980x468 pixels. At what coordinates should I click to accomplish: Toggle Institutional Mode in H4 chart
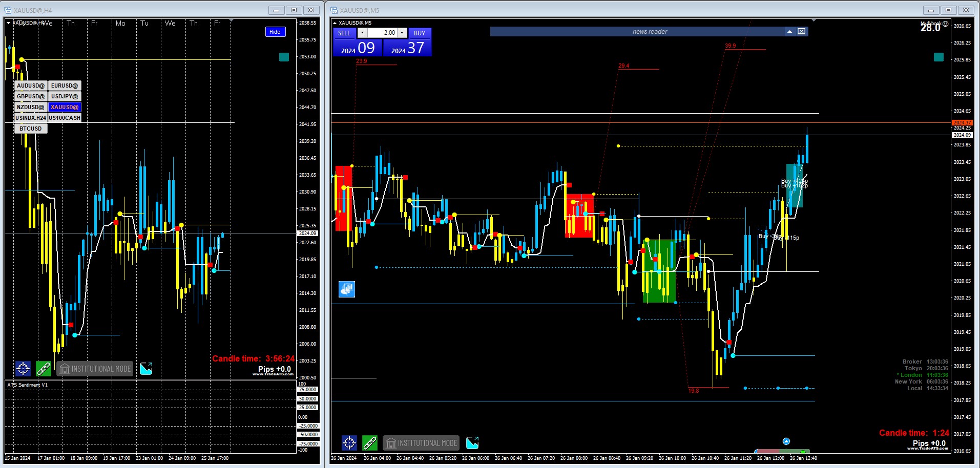[x=95, y=369]
